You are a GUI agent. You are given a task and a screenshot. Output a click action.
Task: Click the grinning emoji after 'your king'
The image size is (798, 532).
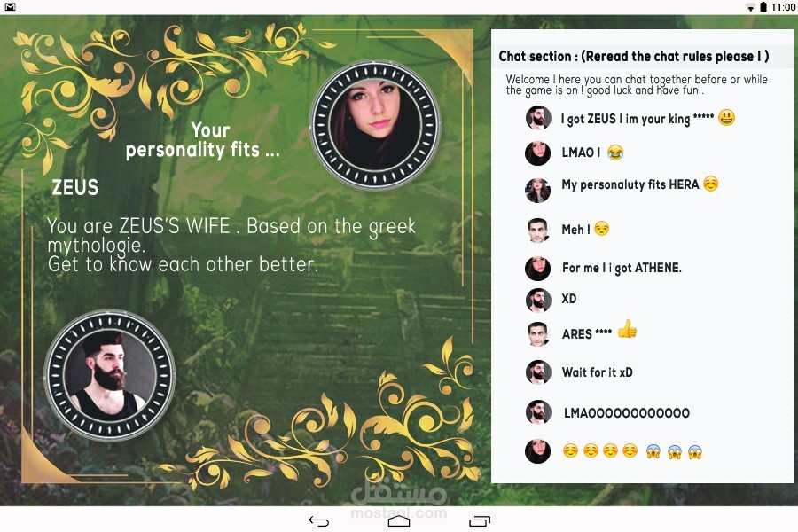coord(726,118)
